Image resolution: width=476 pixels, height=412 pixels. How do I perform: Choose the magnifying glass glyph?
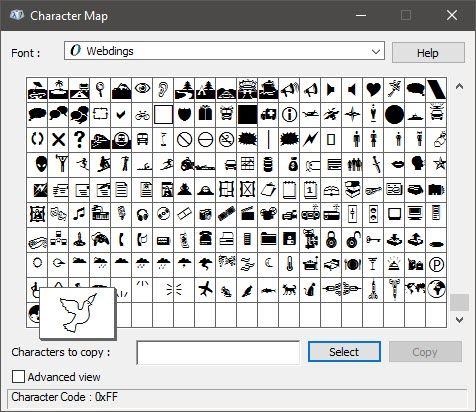click(x=100, y=90)
